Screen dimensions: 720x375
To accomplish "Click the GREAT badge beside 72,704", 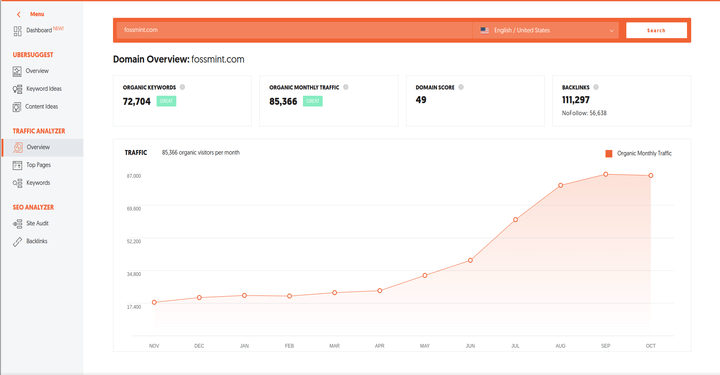I will [x=166, y=101].
